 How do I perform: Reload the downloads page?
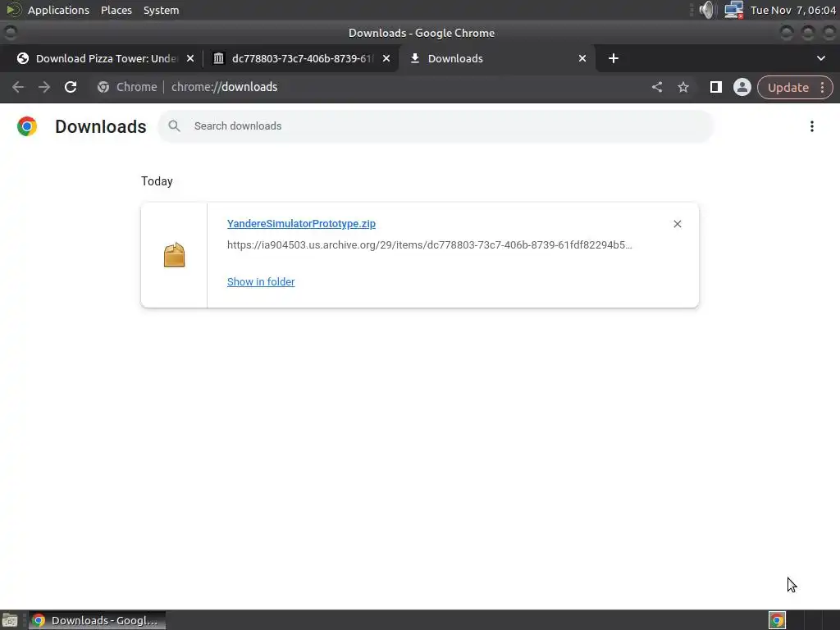[71, 87]
